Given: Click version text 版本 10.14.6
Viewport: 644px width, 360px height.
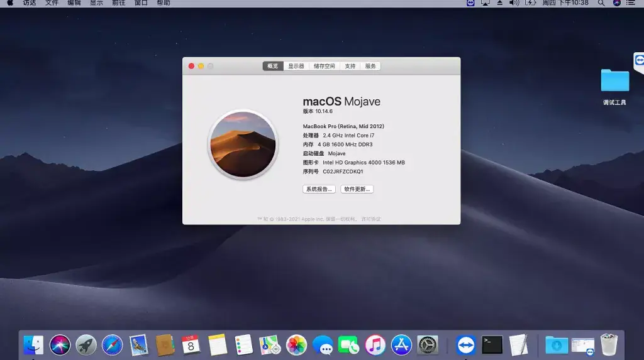Looking at the screenshot, I should tap(318, 111).
